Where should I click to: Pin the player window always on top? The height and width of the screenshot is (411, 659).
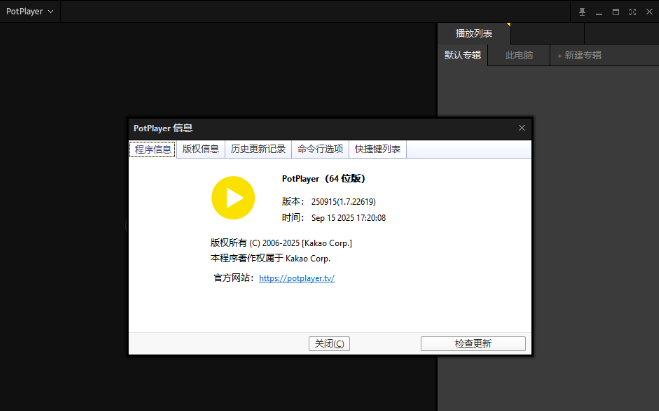(x=582, y=12)
